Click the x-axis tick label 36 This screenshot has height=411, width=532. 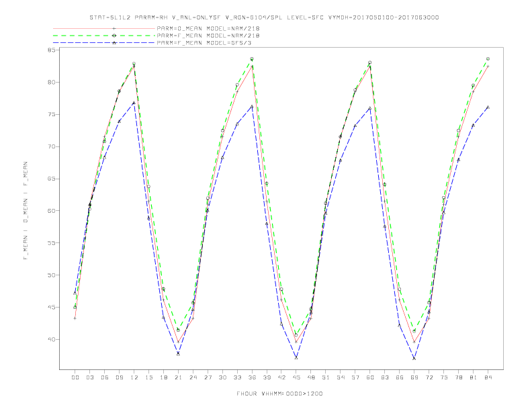click(x=252, y=377)
